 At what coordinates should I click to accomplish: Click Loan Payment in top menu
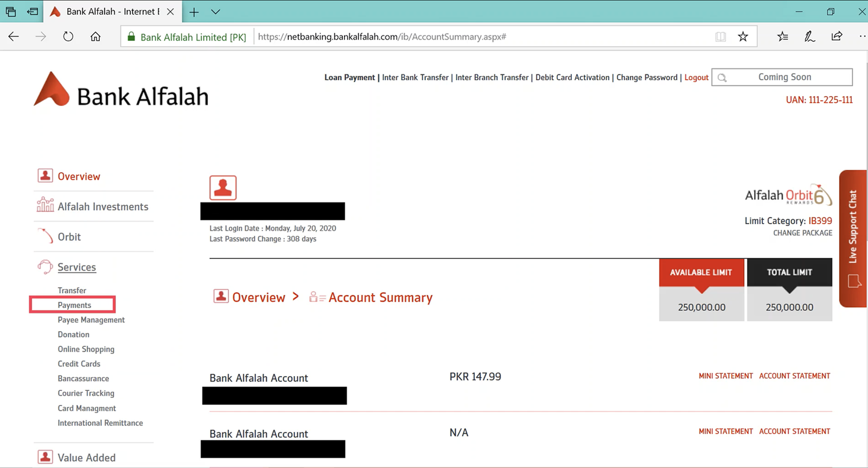tap(349, 78)
